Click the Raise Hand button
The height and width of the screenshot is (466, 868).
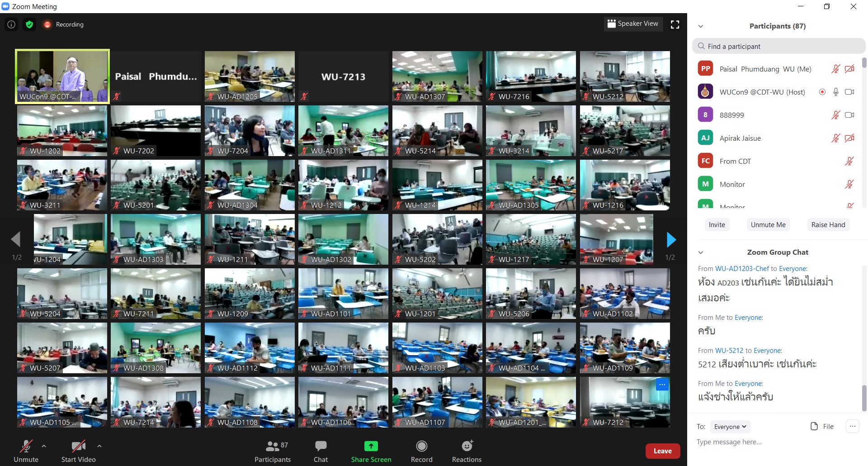(828, 225)
